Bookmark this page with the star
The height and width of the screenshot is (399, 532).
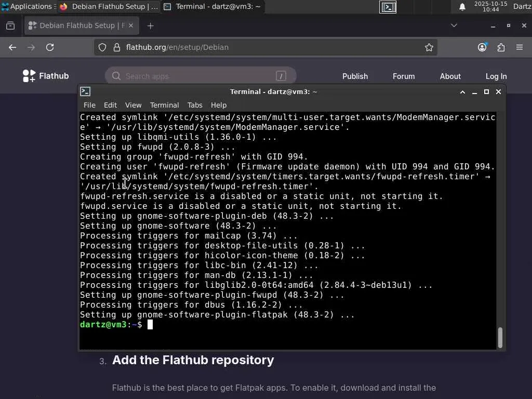click(429, 47)
